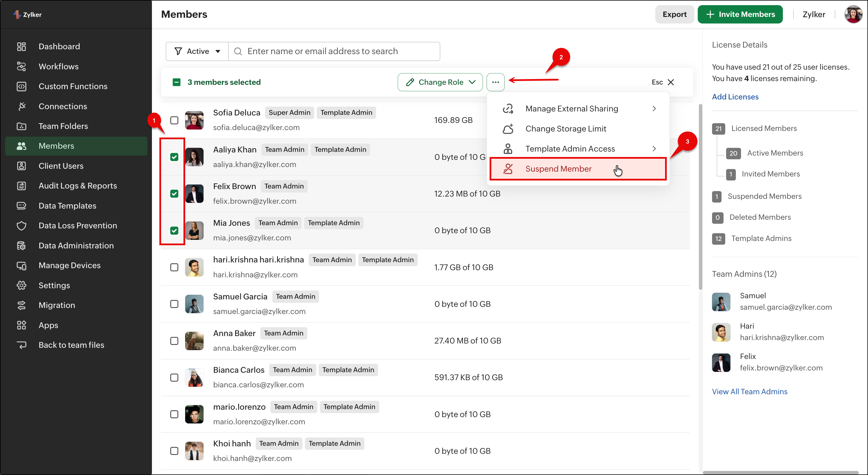Image resolution: width=868 pixels, height=475 pixels.
Task: Click the Template Admins count row
Action: 752,239
